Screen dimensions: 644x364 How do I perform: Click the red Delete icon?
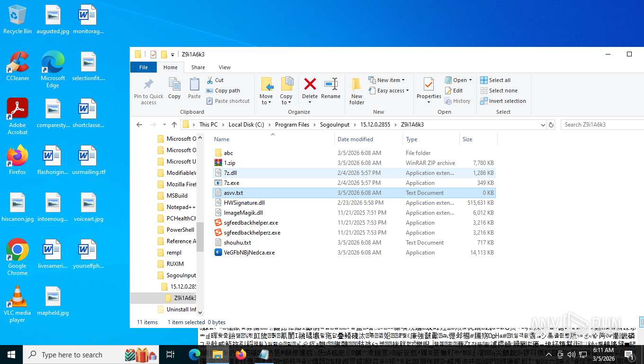coord(310,84)
